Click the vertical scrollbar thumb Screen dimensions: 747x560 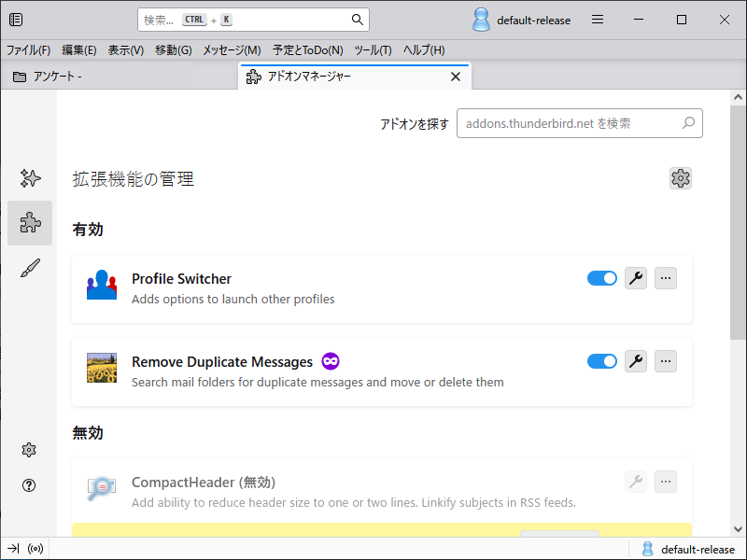tap(738, 222)
